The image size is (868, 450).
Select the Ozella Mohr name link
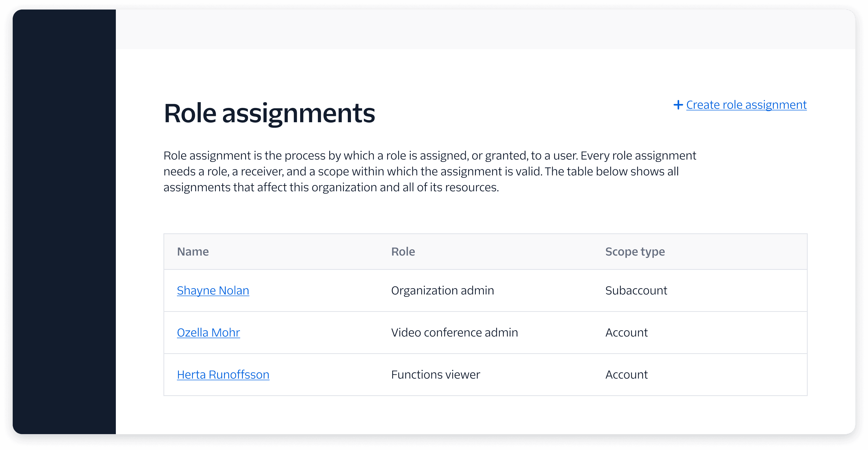click(x=208, y=333)
